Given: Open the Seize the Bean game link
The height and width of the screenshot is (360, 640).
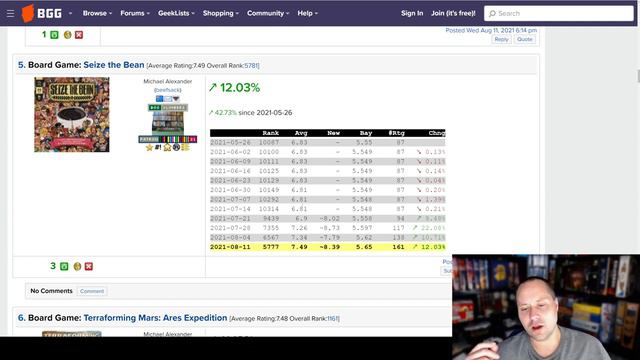Looking at the screenshot, I should point(113,65).
